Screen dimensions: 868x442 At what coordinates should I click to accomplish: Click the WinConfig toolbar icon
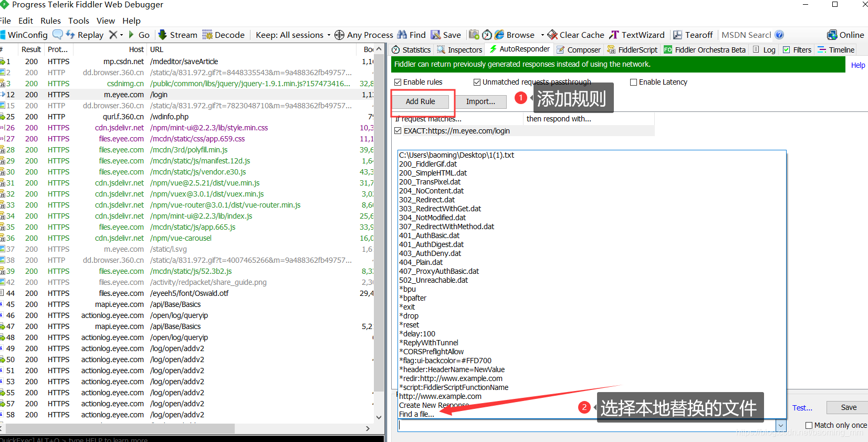3,35
